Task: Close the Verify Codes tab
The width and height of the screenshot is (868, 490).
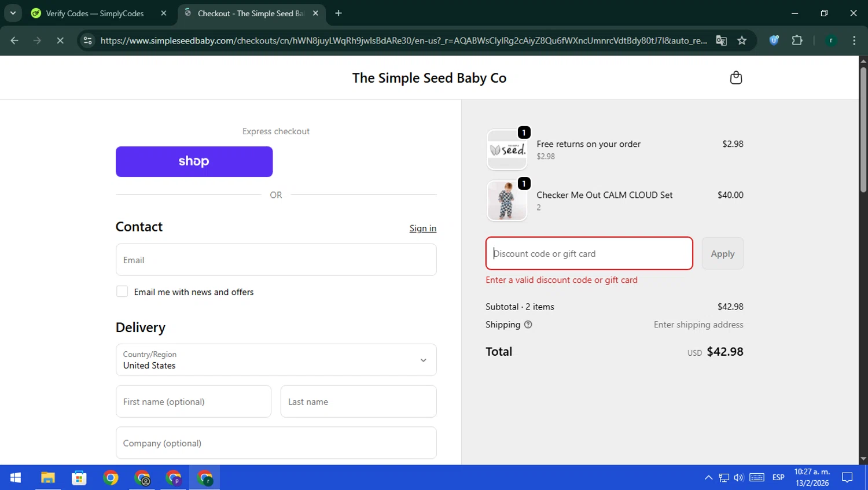Action: point(164,13)
